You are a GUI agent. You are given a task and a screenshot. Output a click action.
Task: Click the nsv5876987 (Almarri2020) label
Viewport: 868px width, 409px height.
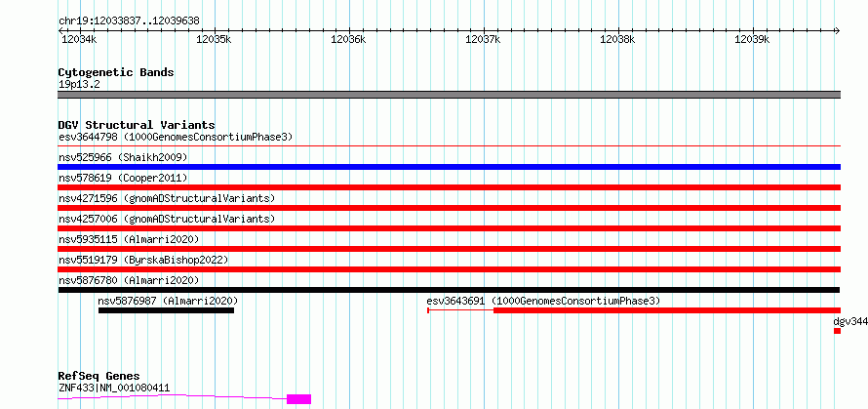[168, 301]
